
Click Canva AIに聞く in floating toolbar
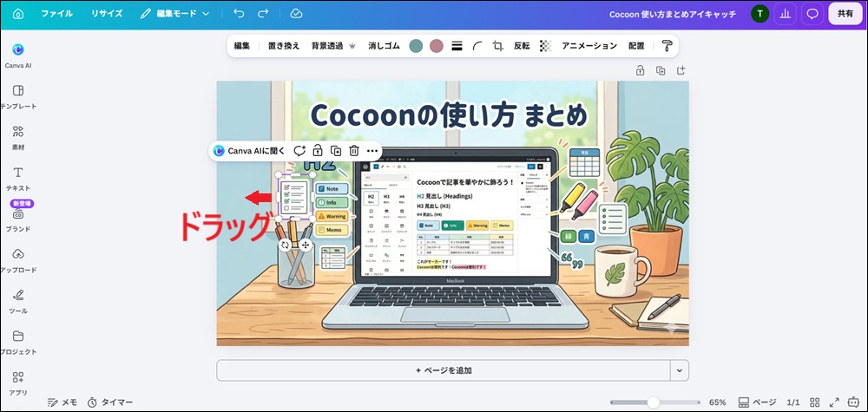(x=249, y=150)
